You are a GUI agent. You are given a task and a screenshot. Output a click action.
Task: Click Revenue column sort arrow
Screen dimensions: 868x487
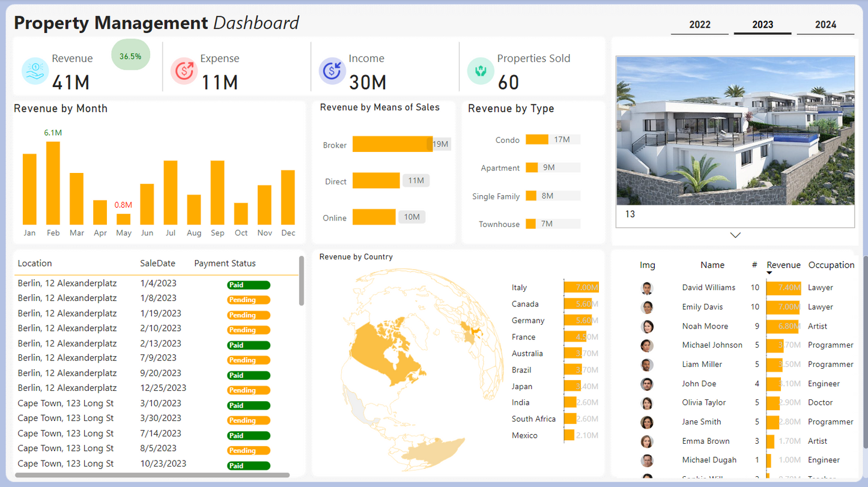769,273
